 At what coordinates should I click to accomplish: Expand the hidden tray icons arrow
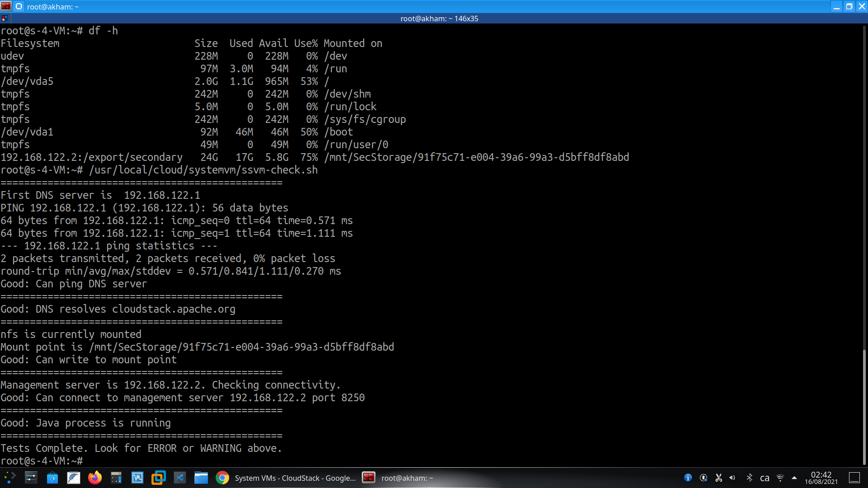pyautogui.click(x=795, y=478)
